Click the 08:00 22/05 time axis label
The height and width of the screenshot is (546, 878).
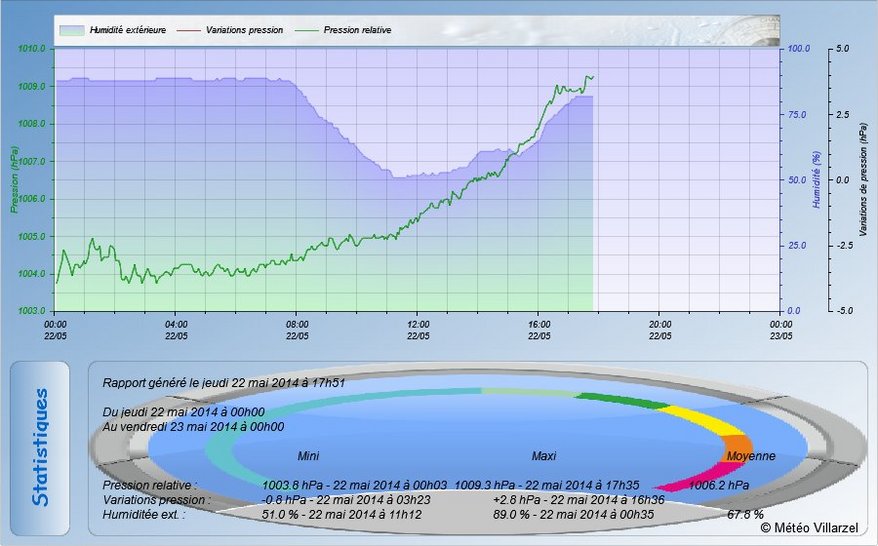coord(297,330)
